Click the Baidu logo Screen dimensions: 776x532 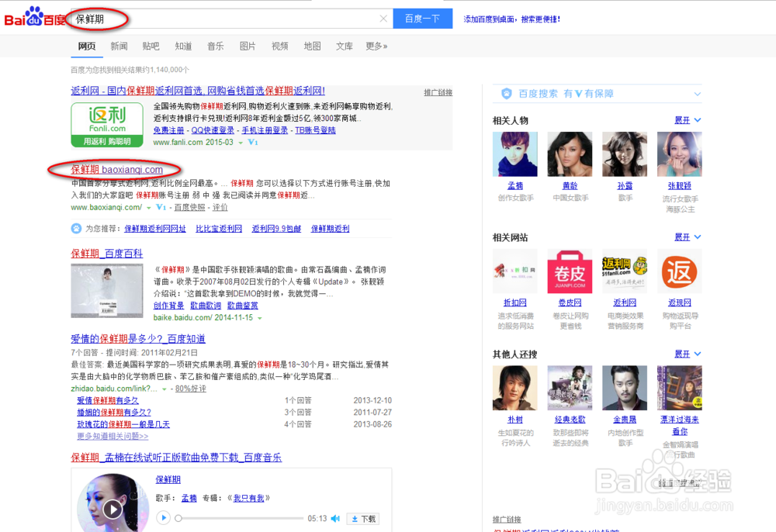pyautogui.click(x=35, y=18)
